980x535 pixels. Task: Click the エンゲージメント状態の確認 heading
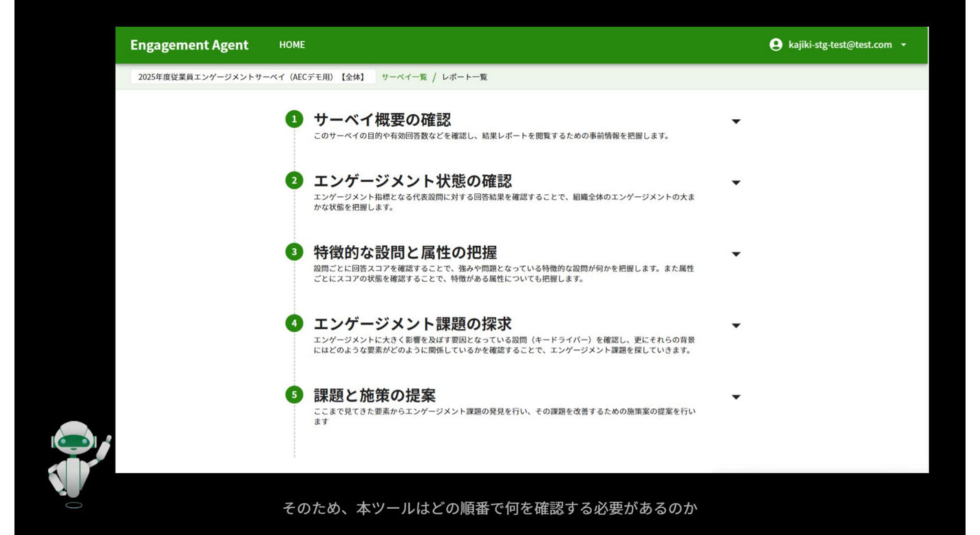click(413, 181)
